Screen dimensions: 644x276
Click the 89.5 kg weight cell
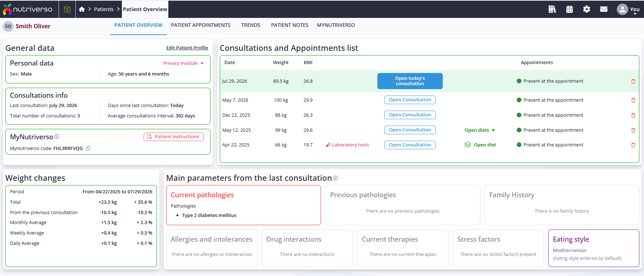coord(281,81)
